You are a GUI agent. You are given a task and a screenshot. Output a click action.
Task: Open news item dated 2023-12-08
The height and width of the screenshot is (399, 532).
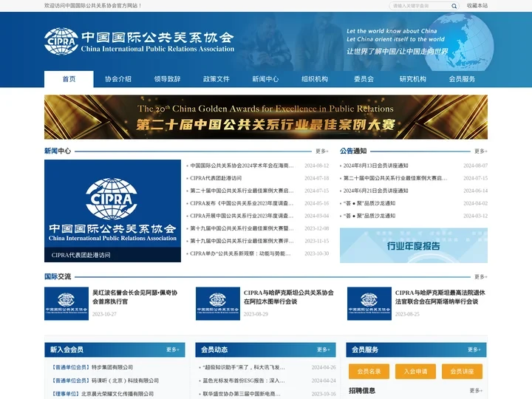click(242, 228)
